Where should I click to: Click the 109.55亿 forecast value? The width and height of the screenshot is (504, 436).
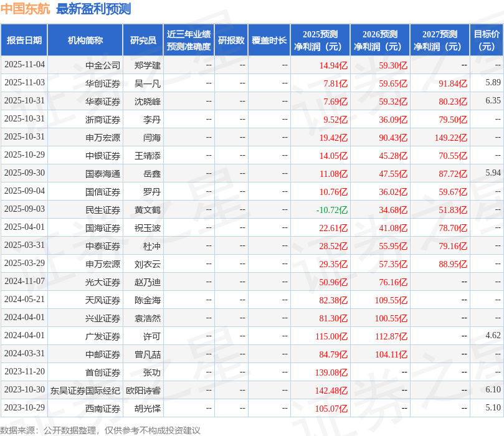tap(391, 300)
